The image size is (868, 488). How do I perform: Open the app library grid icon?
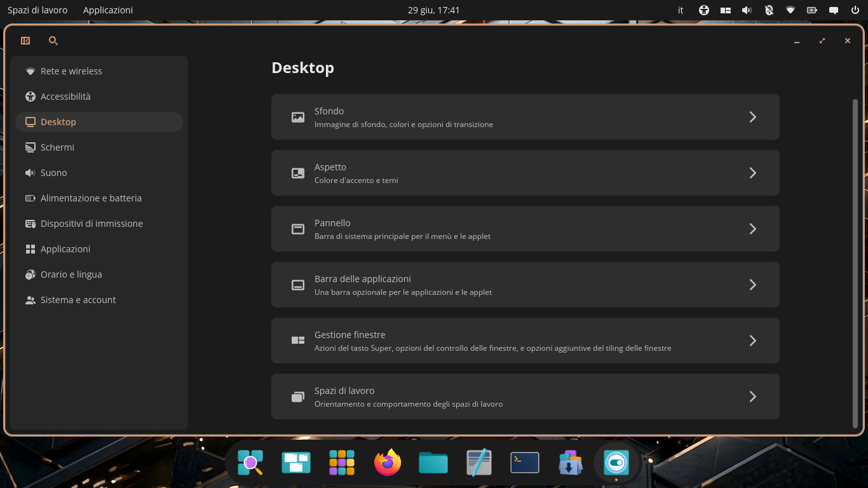pos(342,463)
